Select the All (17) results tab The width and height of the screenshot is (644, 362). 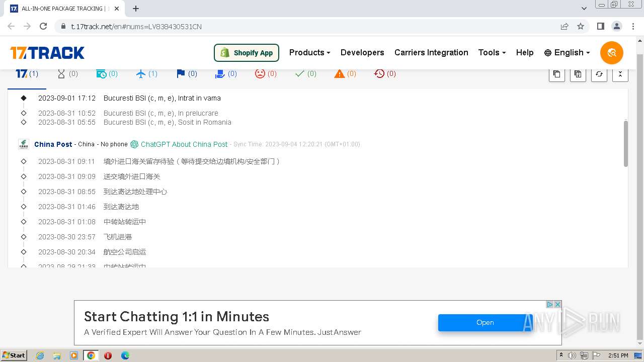tap(27, 74)
